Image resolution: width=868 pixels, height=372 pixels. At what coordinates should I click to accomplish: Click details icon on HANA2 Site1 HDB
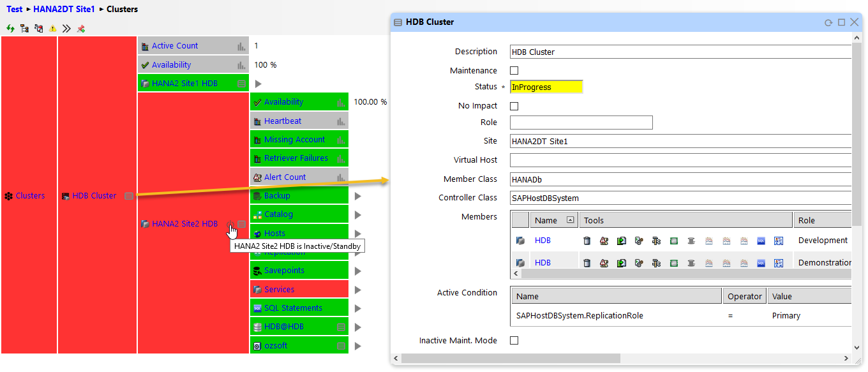[241, 84]
